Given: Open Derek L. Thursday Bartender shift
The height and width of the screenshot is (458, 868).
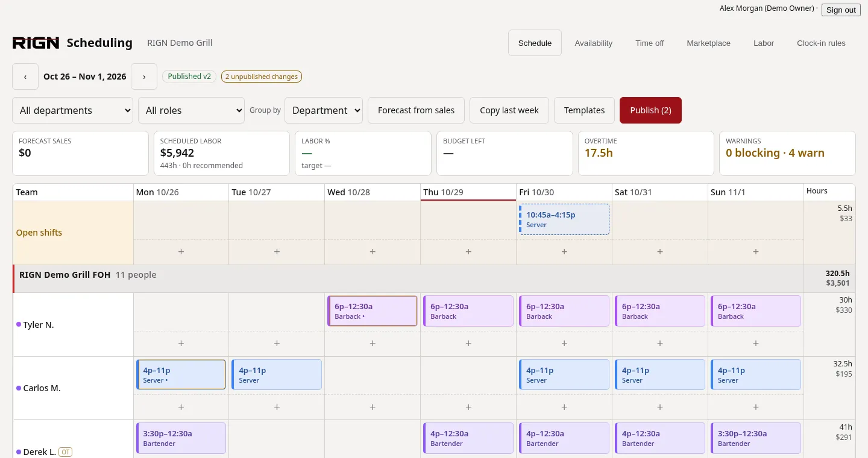Looking at the screenshot, I should coord(468,438).
